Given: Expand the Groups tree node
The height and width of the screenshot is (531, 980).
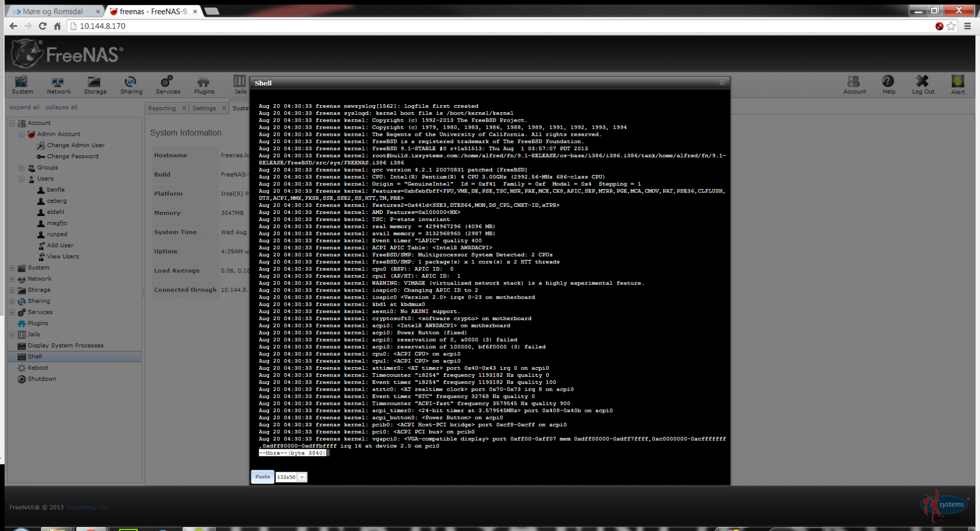Looking at the screenshot, I should pos(21,167).
